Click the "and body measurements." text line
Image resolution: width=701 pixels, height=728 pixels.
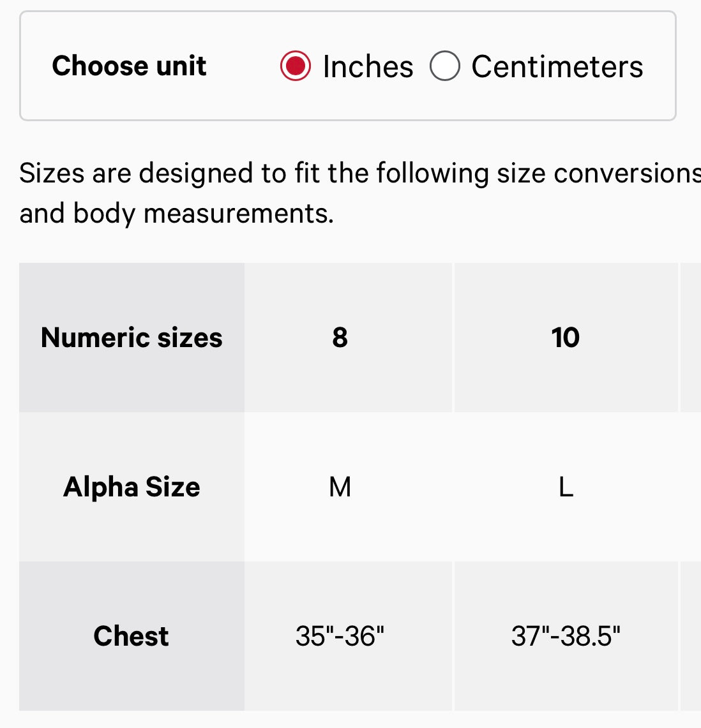176,213
